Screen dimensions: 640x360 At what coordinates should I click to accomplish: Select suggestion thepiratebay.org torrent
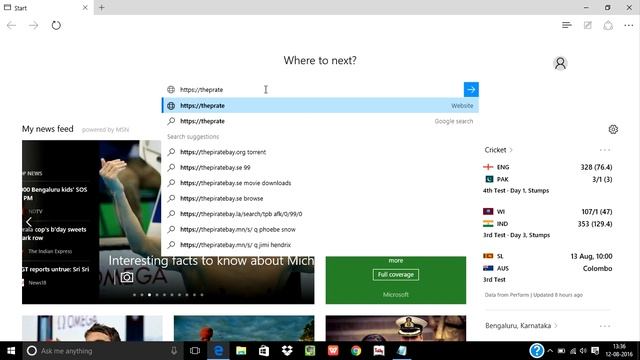[x=320, y=152]
